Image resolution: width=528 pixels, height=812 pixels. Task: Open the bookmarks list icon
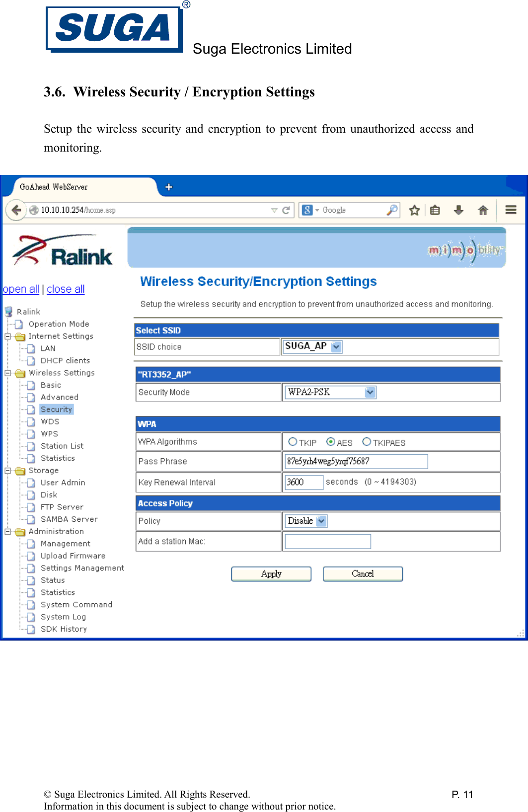(x=435, y=210)
